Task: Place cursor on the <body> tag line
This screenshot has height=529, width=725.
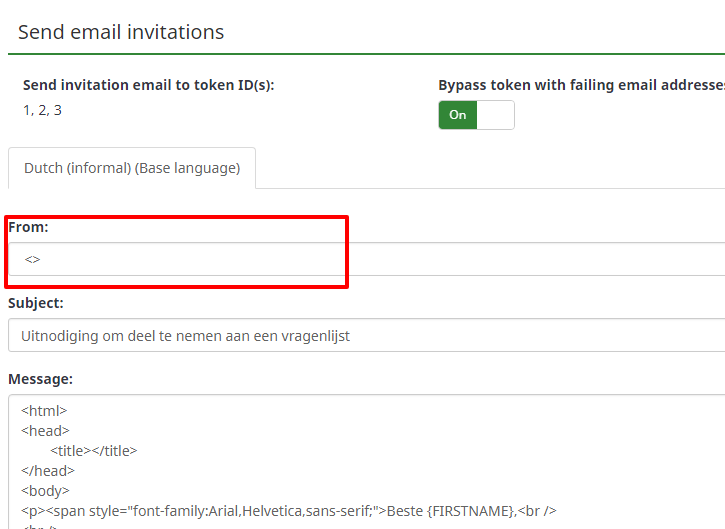Action: [x=45, y=491]
